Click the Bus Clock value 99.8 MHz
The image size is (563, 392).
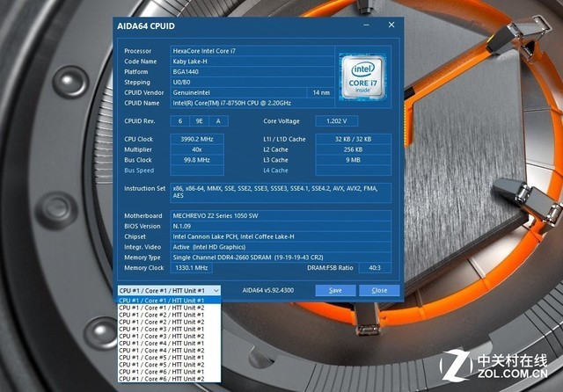tap(197, 160)
